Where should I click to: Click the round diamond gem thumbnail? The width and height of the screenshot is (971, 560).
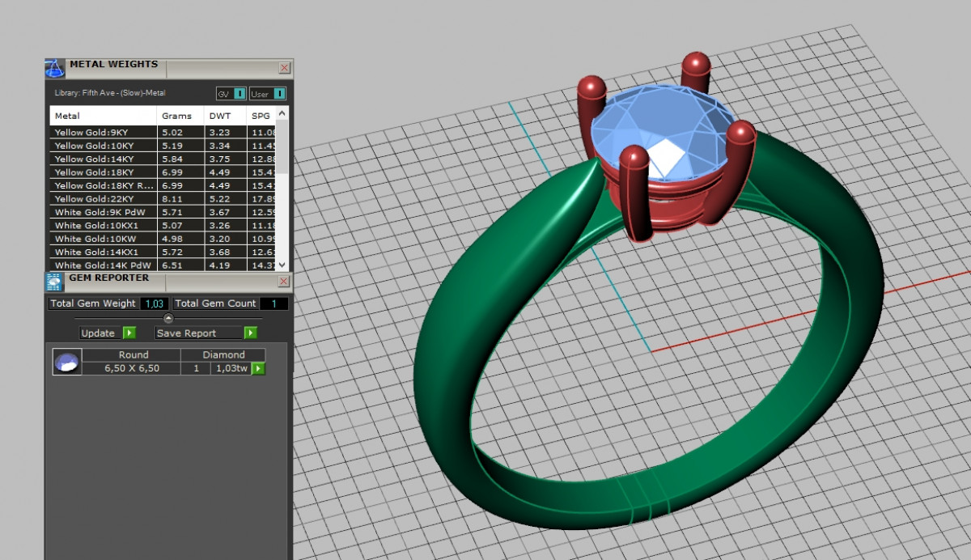click(66, 362)
